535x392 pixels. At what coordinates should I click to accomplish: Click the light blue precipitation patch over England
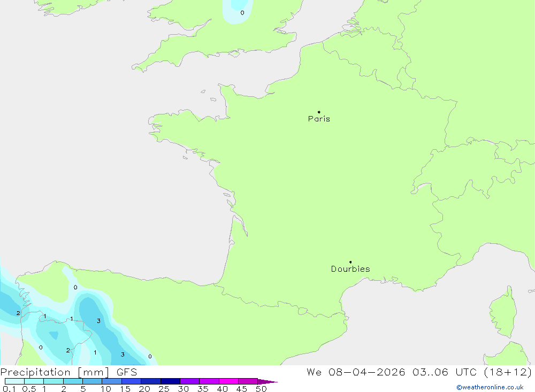pyautogui.click(x=238, y=11)
